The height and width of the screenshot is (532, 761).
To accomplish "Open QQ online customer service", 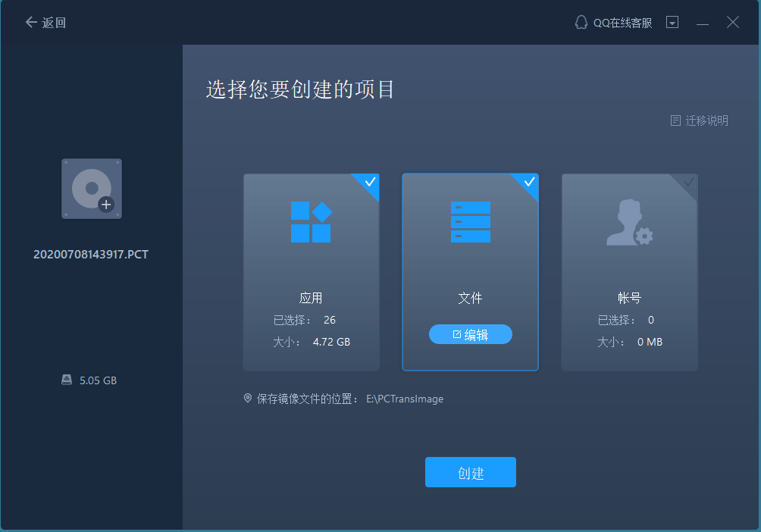I will [613, 23].
